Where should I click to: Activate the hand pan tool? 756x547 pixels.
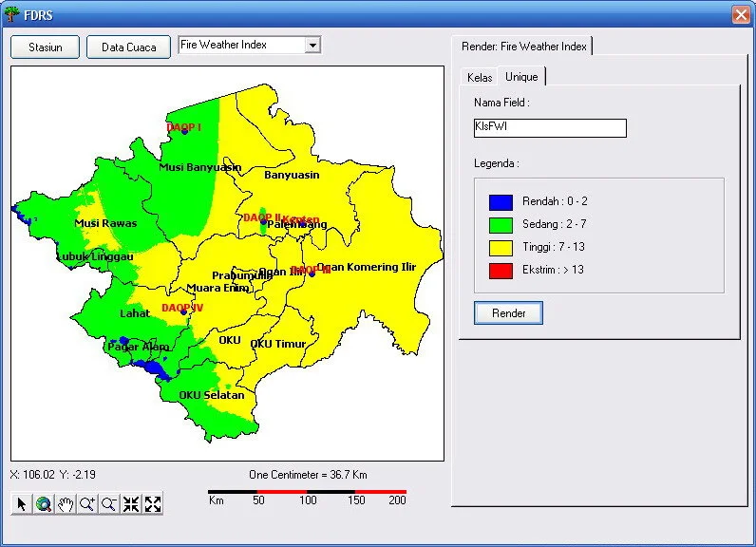[x=65, y=504]
